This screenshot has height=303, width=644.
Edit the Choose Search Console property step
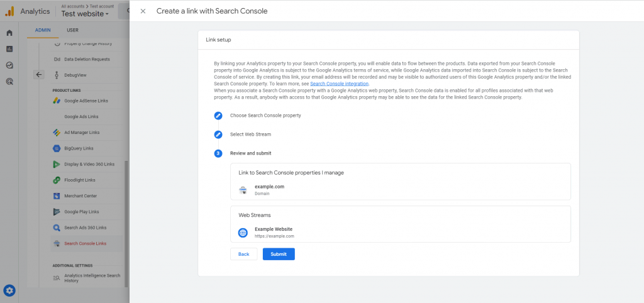pyautogui.click(x=218, y=116)
